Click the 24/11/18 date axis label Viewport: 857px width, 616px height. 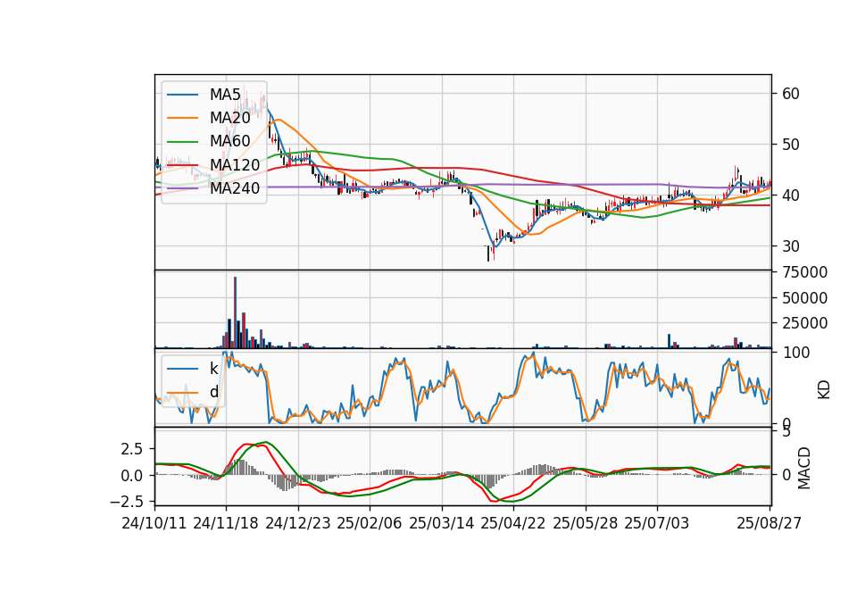pyautogui.click(x=226, y=523)
